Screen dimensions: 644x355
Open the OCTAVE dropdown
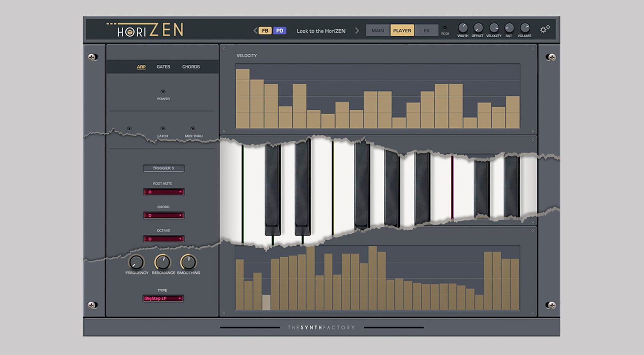click(x=164, y=239)
